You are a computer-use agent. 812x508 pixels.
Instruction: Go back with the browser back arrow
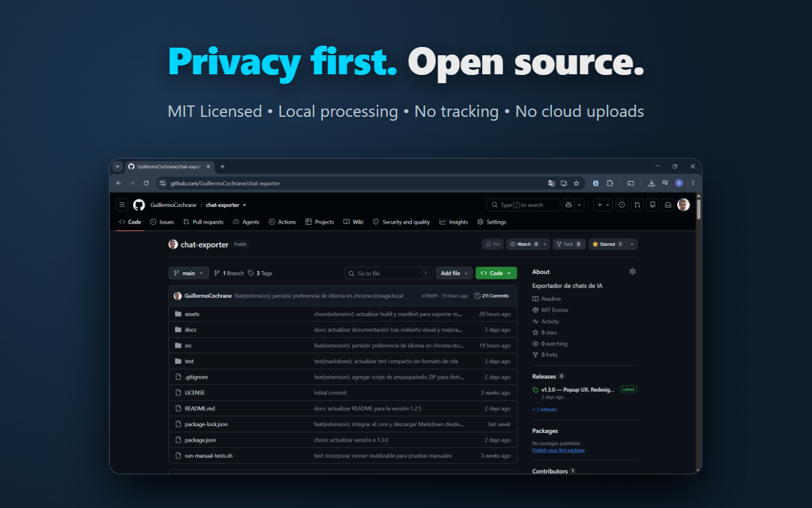(x=119, y=183)
